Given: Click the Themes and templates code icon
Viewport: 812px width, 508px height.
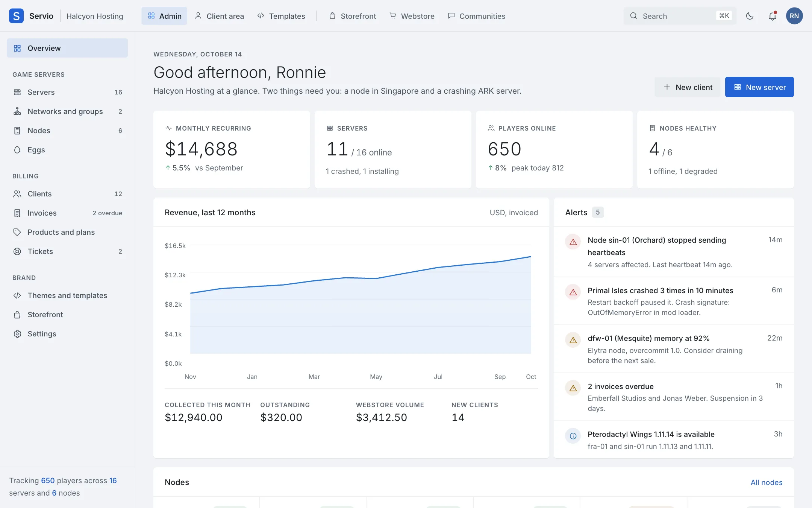Looking at the screenshot, I should point(17,295).
